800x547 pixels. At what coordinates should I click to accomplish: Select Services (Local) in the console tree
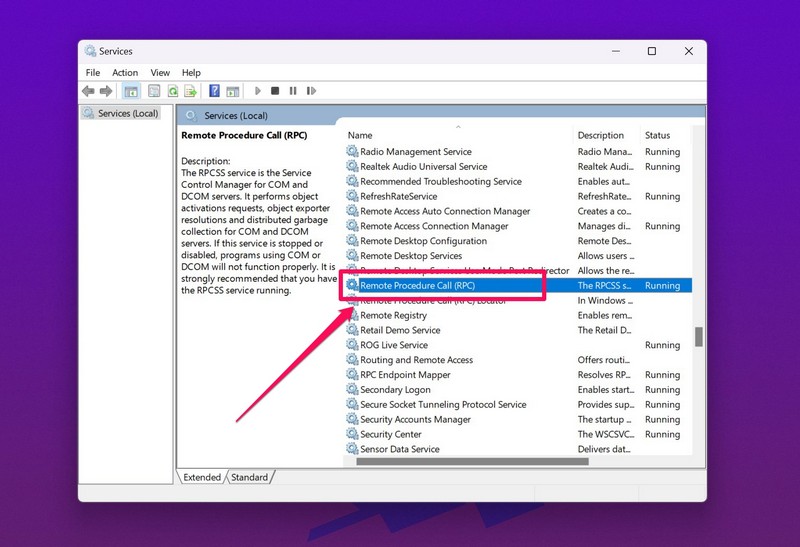tap(127, 113)
